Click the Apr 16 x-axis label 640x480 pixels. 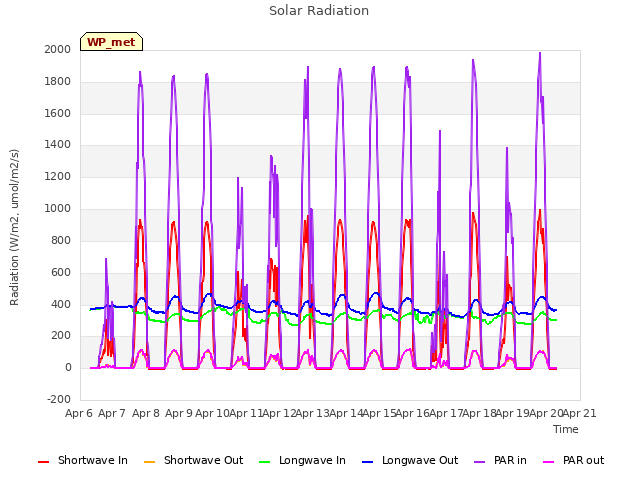413,413
